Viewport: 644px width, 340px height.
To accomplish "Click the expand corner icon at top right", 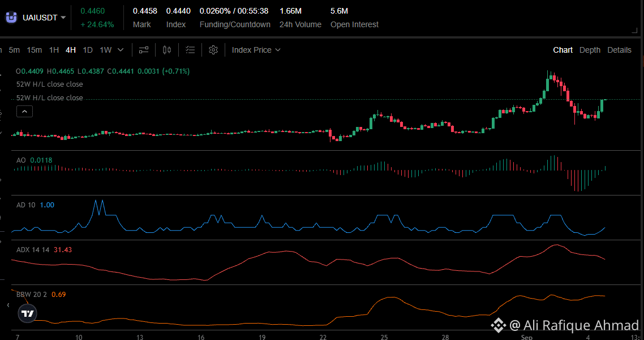I will pyautogui.click(x=634, y=31).
